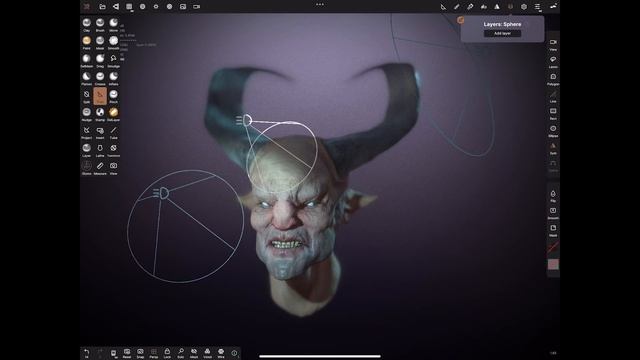Viewport: 640px width, 360px height.
Task: Toggle Solo mode
Action: (180, 353)
